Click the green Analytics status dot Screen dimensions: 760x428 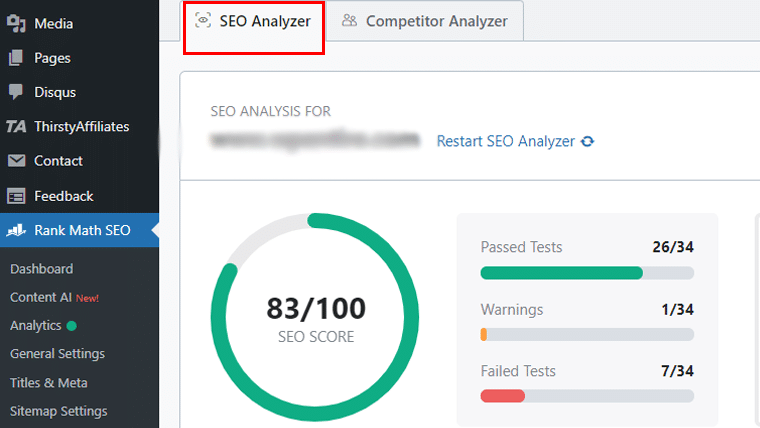72,326
